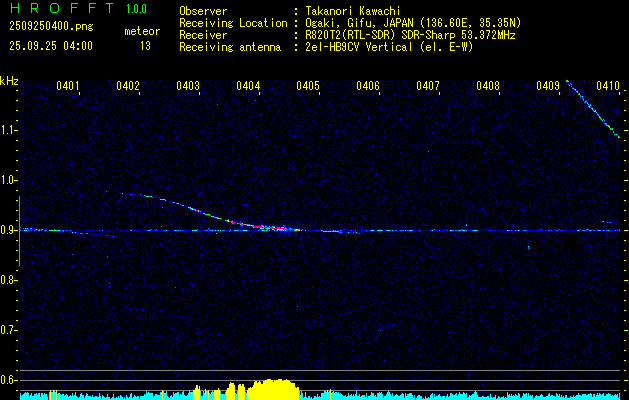Click the 1.1 frequency axis label
The image size is (629, 400).
9,130
